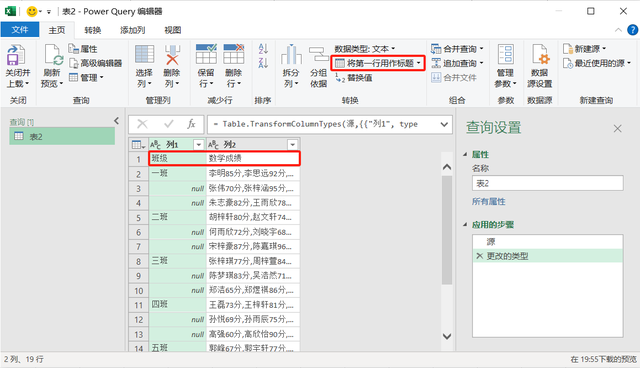Click the 分组依据 group by icon
Image resolution: width=640 pixels, height=368 pixels.
coord(318,55)
